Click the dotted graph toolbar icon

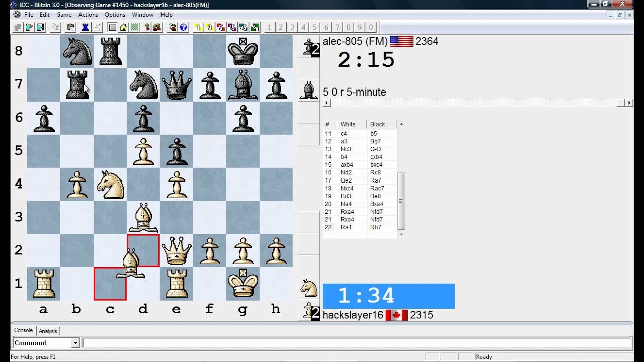(x=97, y=27)
